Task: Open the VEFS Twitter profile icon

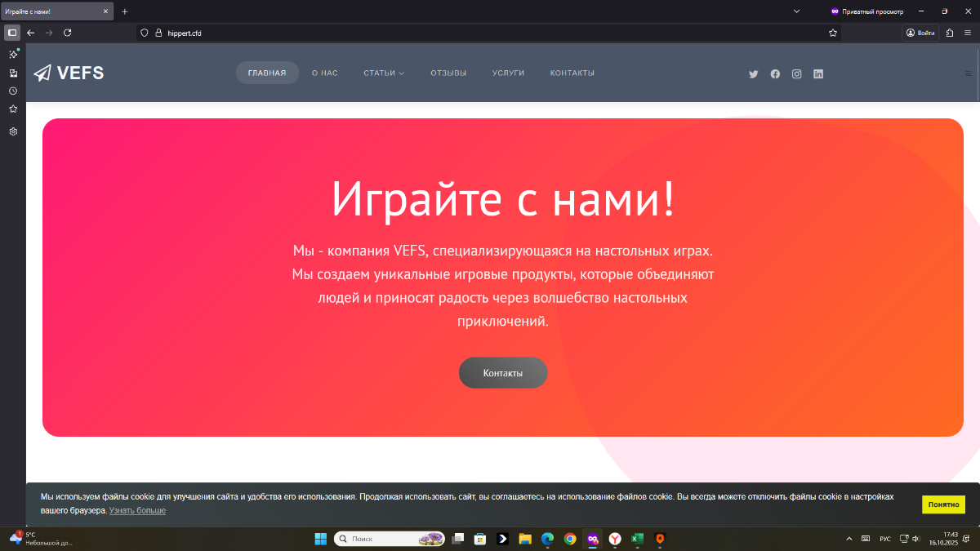Action: [x=754, y=73]
